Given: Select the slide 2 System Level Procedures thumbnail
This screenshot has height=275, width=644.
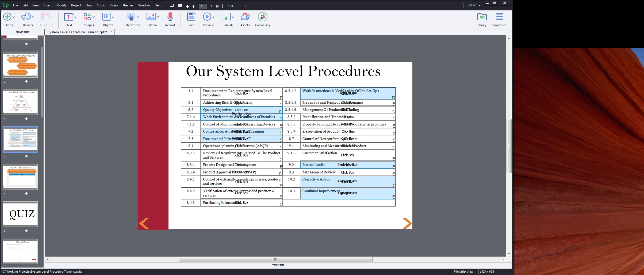Looking at the screenshot, I should tap(20, 65).
